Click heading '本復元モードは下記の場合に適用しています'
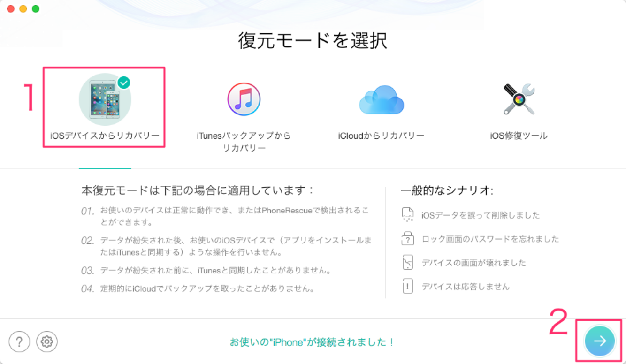 197,190
